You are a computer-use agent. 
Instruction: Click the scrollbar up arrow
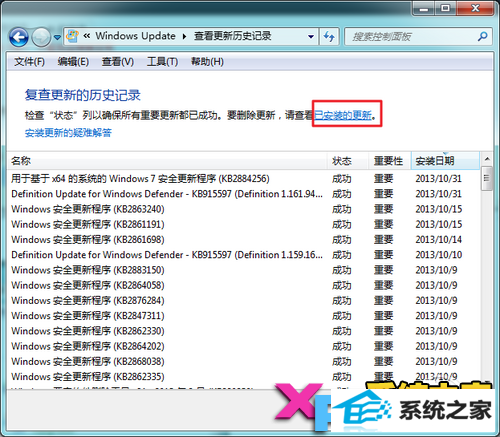coord(487,159)
